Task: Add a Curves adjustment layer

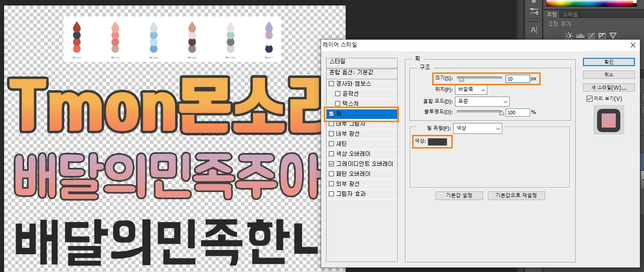Action: 591,36
